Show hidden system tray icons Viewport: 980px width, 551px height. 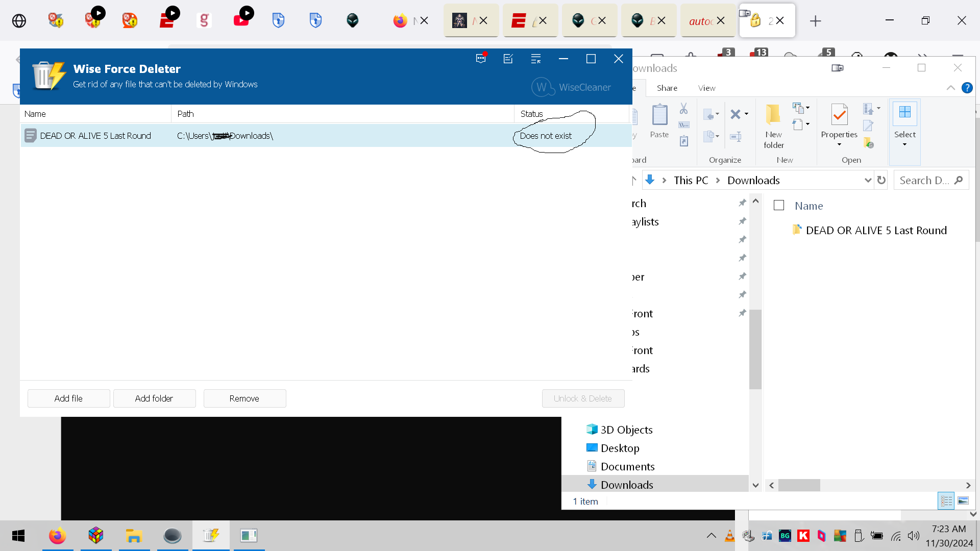pos(711,536)
